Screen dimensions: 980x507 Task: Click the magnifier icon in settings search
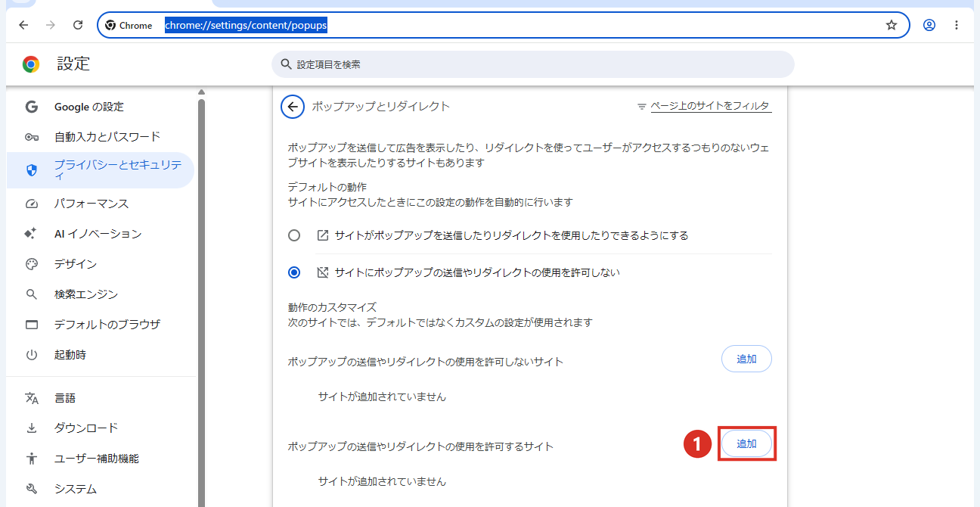coord(286,64)
